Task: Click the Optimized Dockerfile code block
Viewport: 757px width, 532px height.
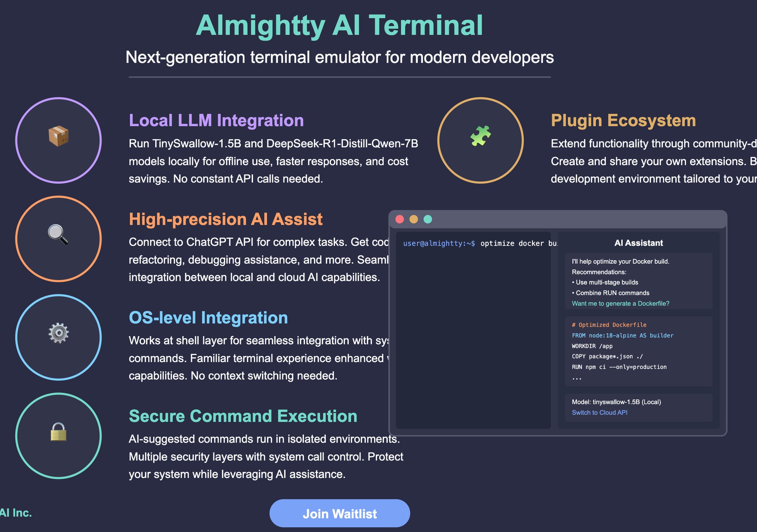Action: click(638, 351)
